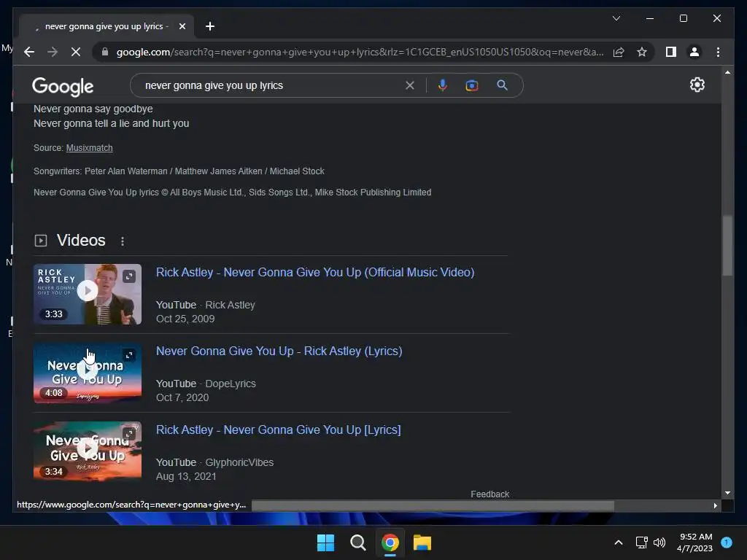
Task: Open the tab search dropdown arrow
Action: [616, 18]
